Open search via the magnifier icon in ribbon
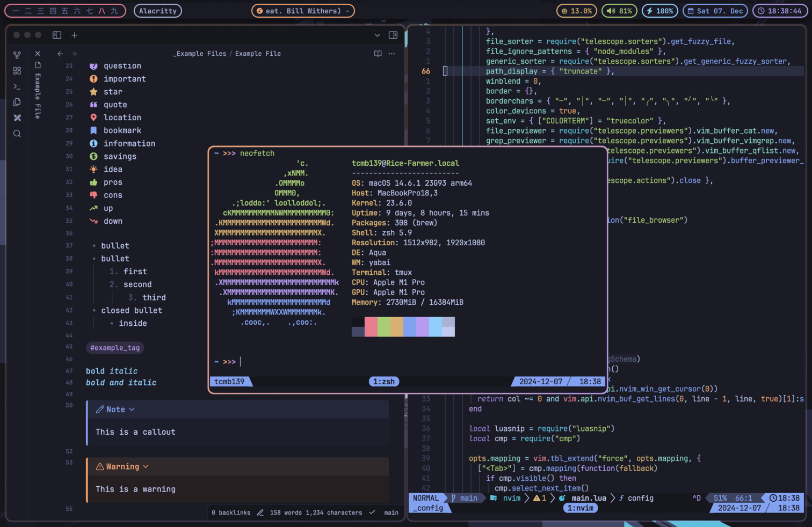This screenshot has width=812, height=527. pyautogui.click(x=17, y=134)
